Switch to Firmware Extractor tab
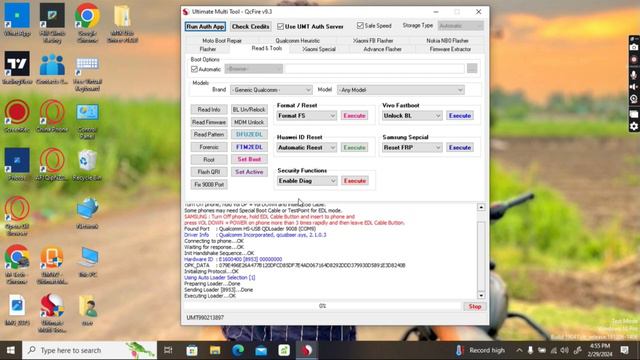Screen dimensions: 640x360 (x=450, y=49)
